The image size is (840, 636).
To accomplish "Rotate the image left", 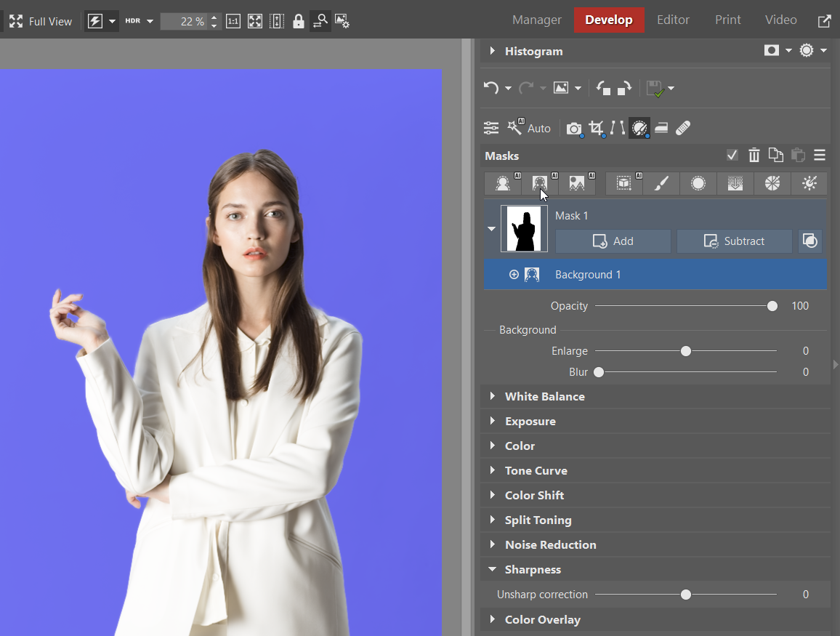I will point(603,88).
